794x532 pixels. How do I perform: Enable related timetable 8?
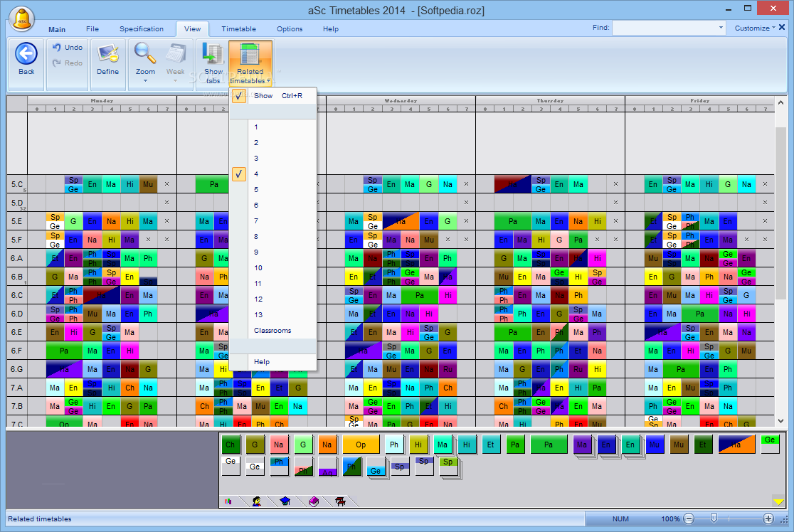(273, 237)
